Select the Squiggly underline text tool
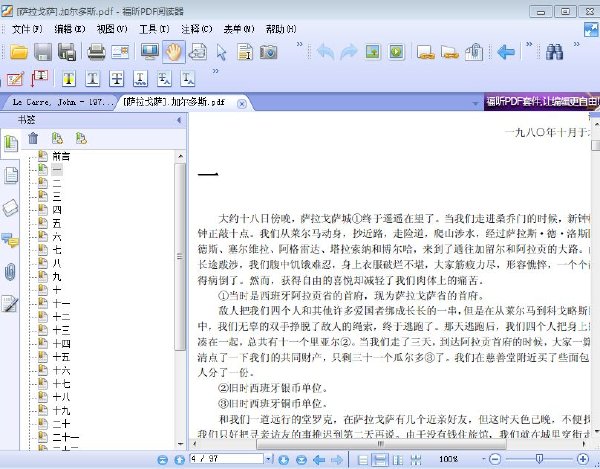 pos(140,79)
